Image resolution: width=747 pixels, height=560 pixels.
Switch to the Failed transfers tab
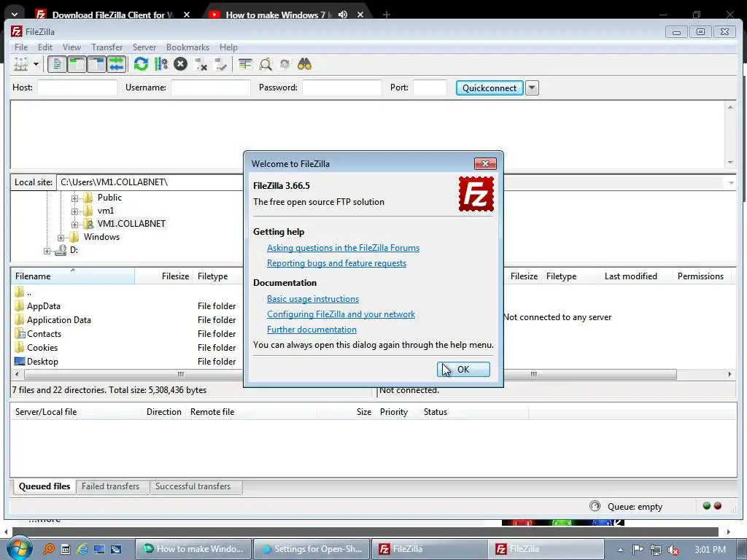coord(111,486)
